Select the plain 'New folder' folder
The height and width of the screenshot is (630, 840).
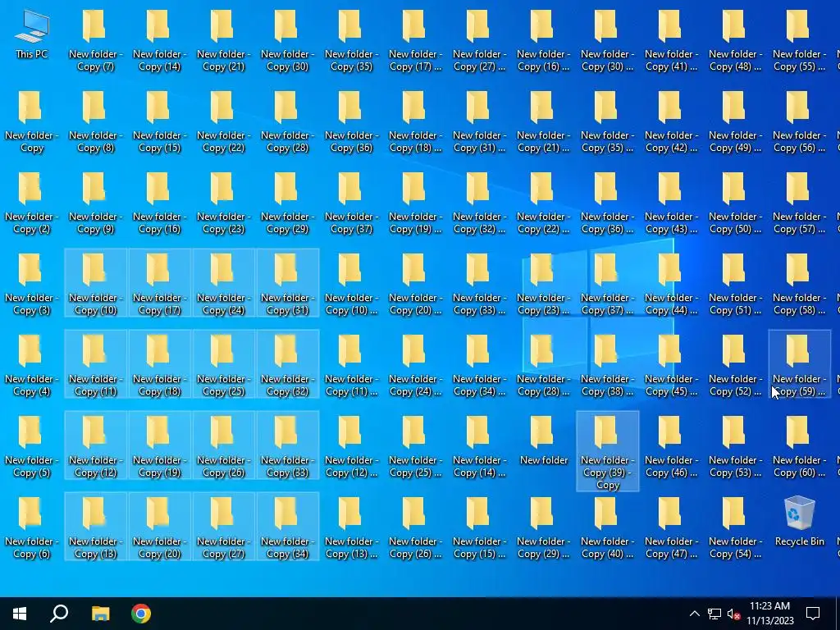[543, 441]
